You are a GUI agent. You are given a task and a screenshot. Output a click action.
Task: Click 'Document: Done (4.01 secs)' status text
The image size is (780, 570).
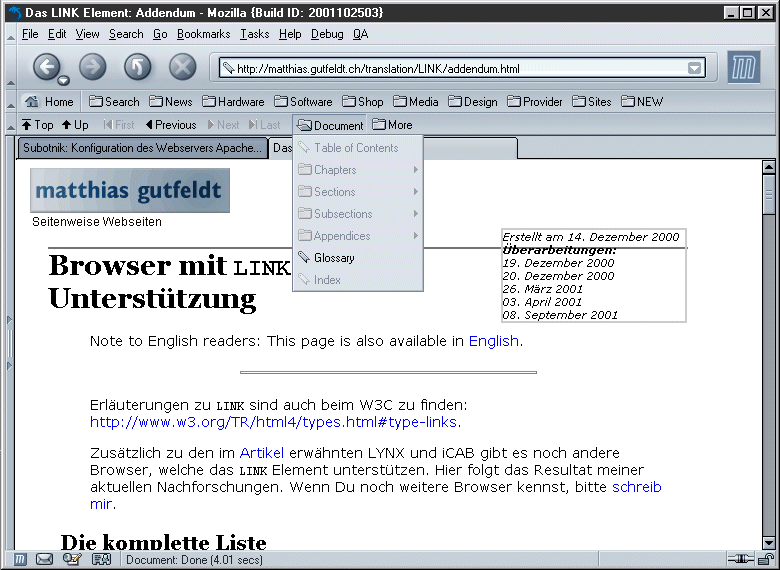pyautogui.click(x=195, y=560)
